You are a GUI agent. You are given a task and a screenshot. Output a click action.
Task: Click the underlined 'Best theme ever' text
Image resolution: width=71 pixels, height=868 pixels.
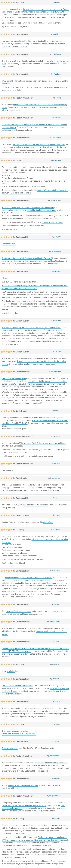8,244
